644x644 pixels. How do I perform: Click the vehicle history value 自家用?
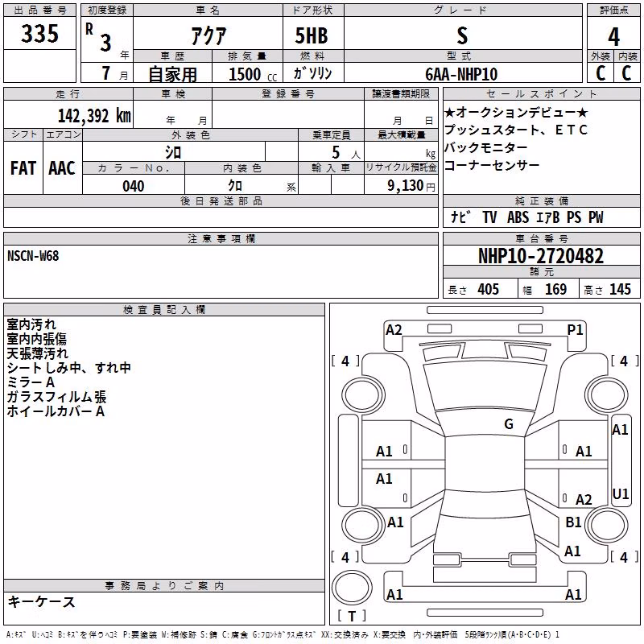[172, 74]
